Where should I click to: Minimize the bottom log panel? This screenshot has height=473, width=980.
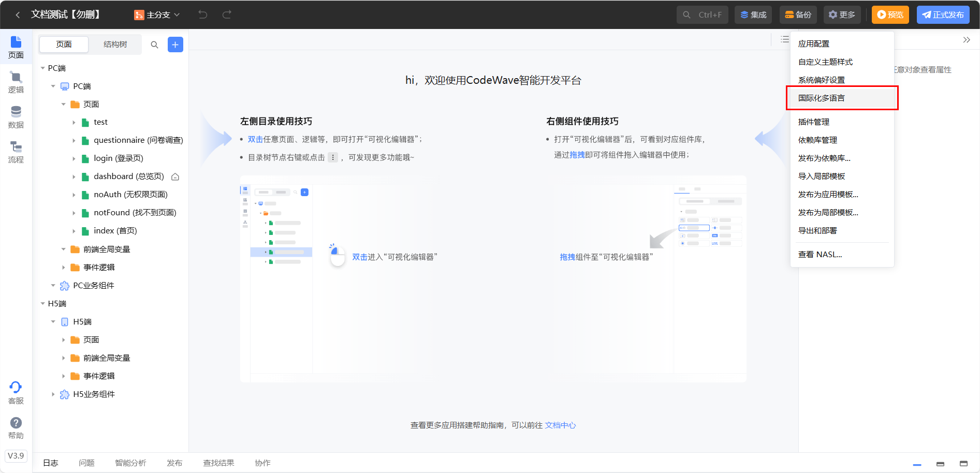point(917,464)
